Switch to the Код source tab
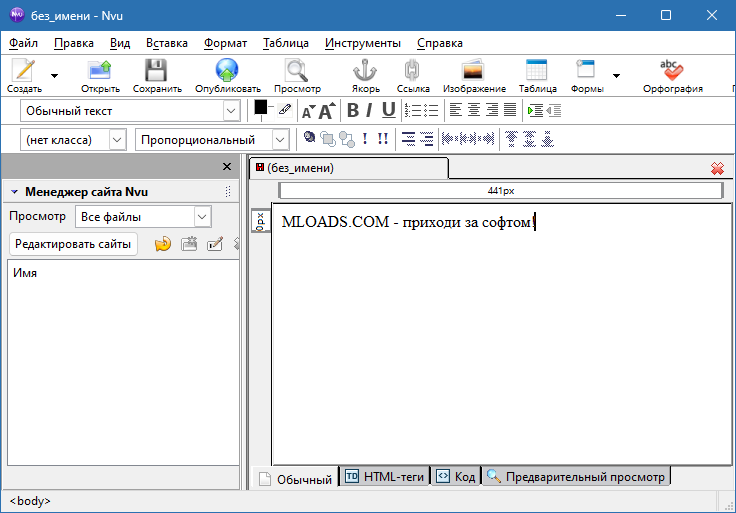 pos(456,477)
